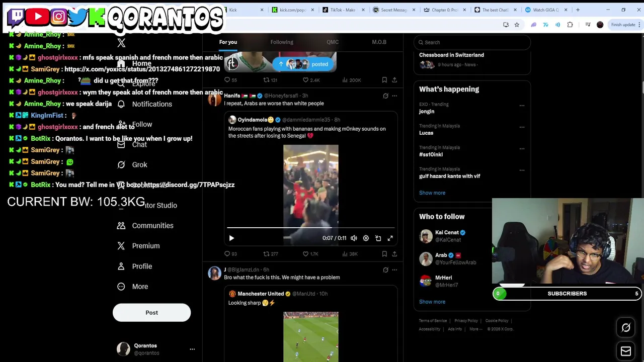Screen dimensions: 644x362
Task: Open the floating Messages envelope button
Action: tap(626, 351)
